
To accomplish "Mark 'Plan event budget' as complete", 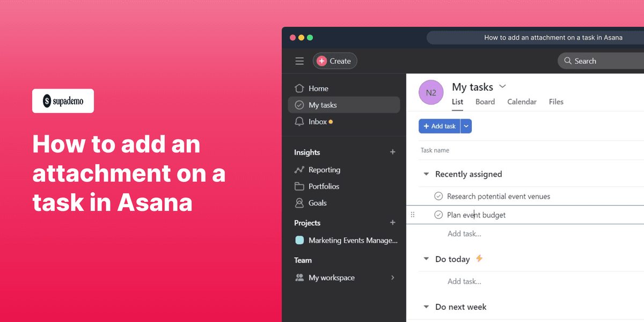I will 439,215.
